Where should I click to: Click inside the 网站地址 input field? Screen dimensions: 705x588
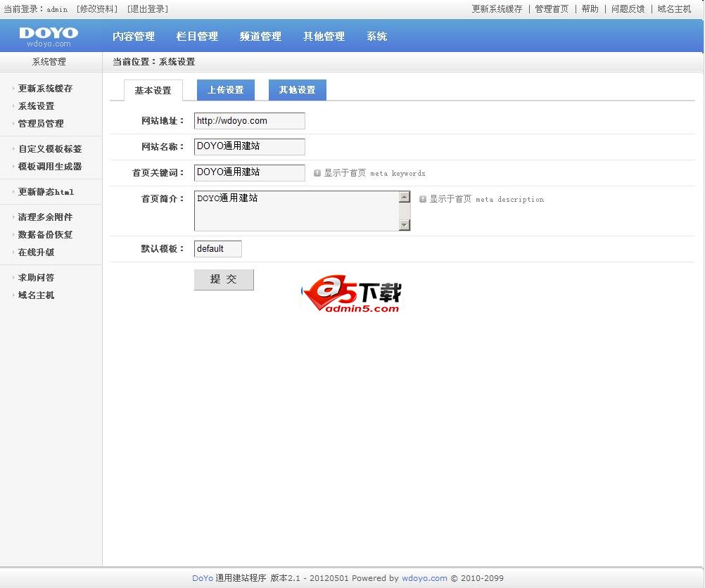[x=248, y=120]
